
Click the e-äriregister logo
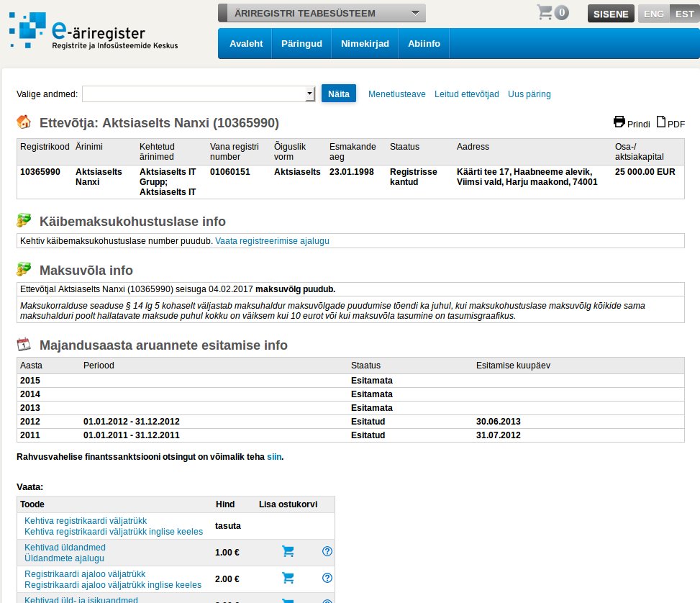tap(94, 30)
